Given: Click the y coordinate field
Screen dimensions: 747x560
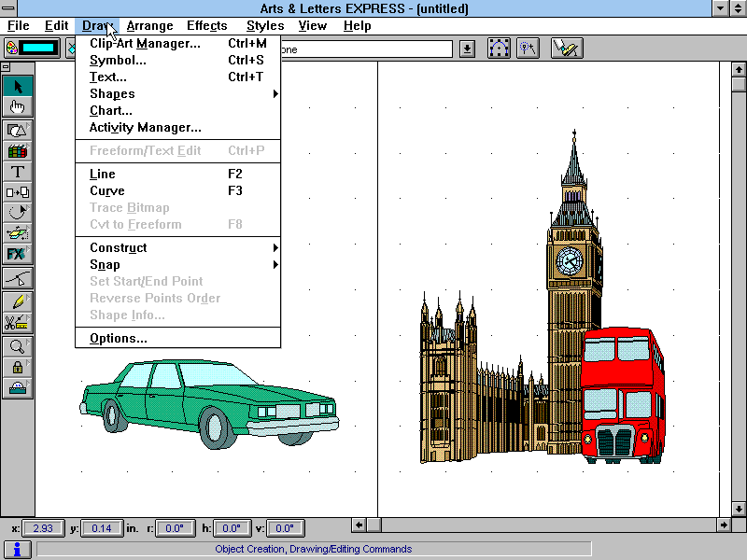Looking at the screenshot, I should (x=102, y=528).
